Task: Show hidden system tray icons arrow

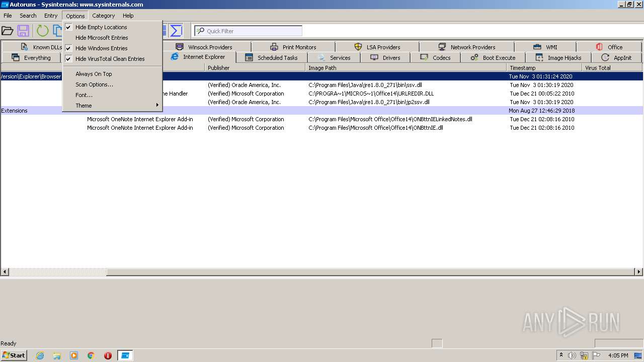Action: tap(561, 355)
